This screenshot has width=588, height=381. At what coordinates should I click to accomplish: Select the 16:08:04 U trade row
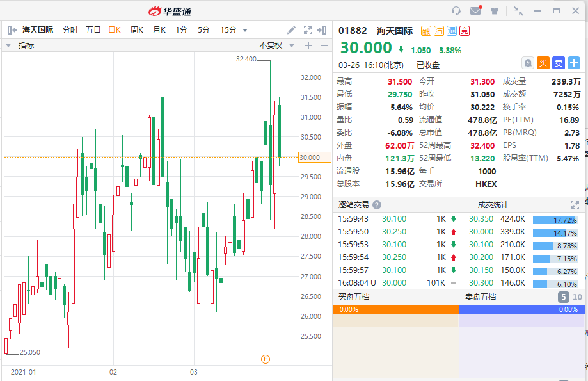pyautogui.click(x=397, y=282)
